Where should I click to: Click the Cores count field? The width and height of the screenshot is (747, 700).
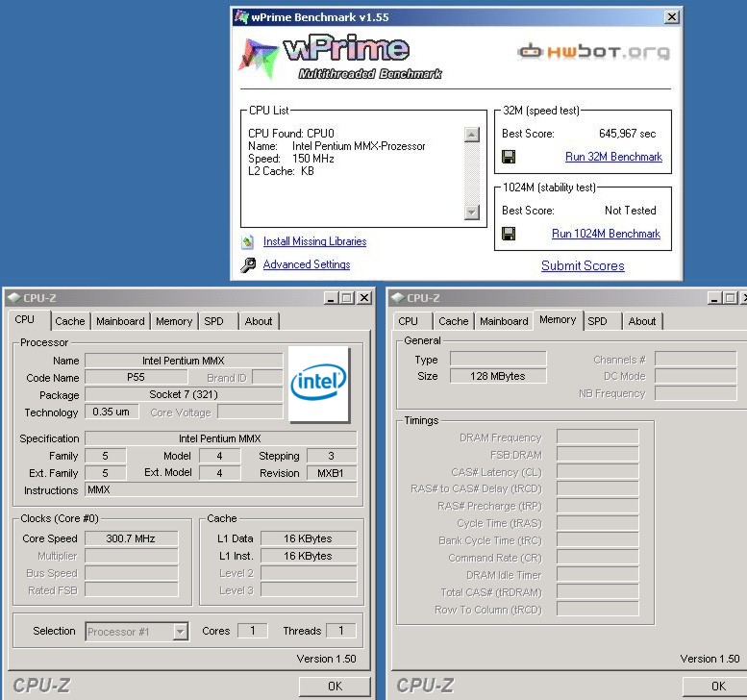pos(253,631)
